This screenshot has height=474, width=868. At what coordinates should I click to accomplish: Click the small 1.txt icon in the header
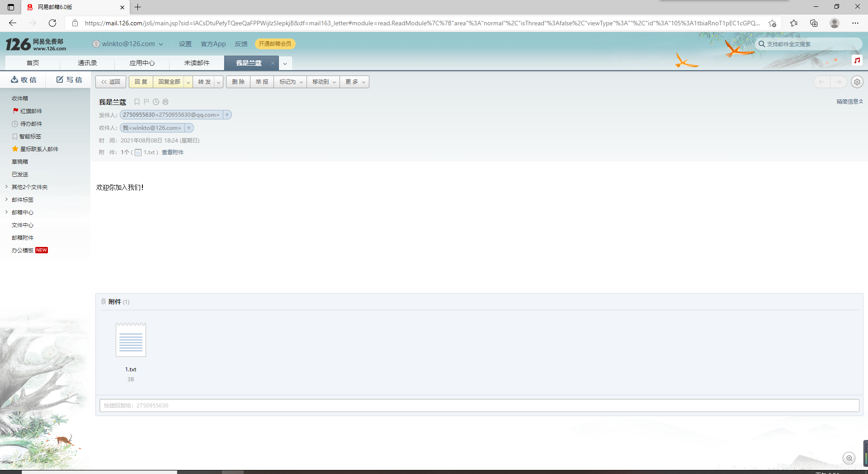pos(138,152)
